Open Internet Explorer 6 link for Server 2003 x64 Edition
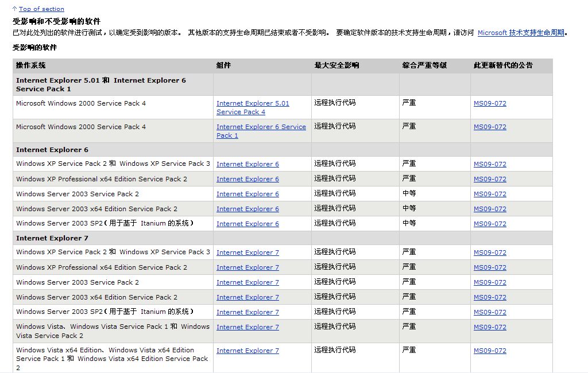The height and width of the screenshot is (373, 588). [x=247, y=209]
